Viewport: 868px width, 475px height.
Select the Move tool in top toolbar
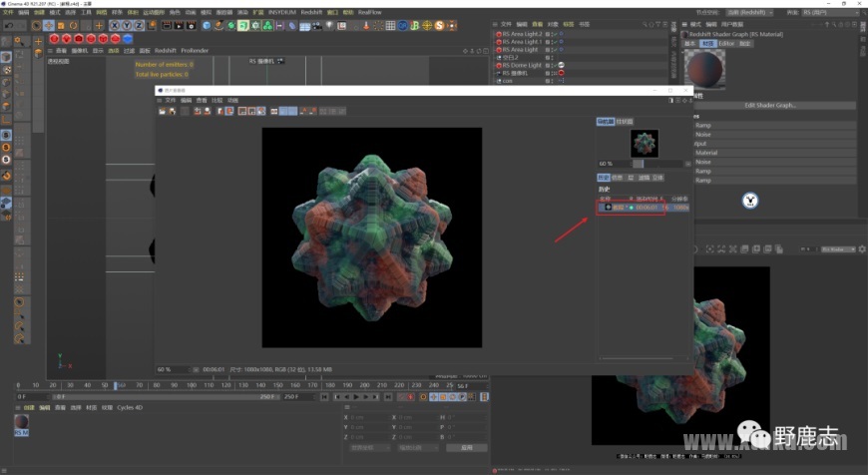[x=49, y=26]
